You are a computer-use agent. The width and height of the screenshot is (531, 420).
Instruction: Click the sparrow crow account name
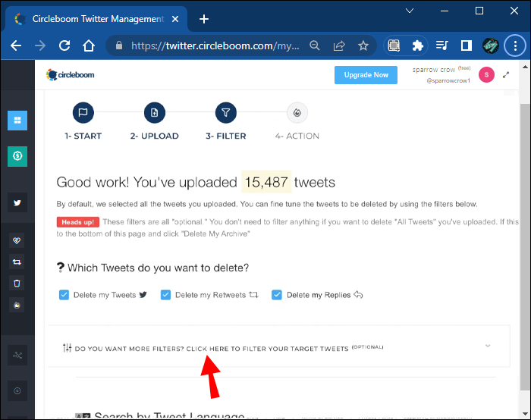(434, 70)
